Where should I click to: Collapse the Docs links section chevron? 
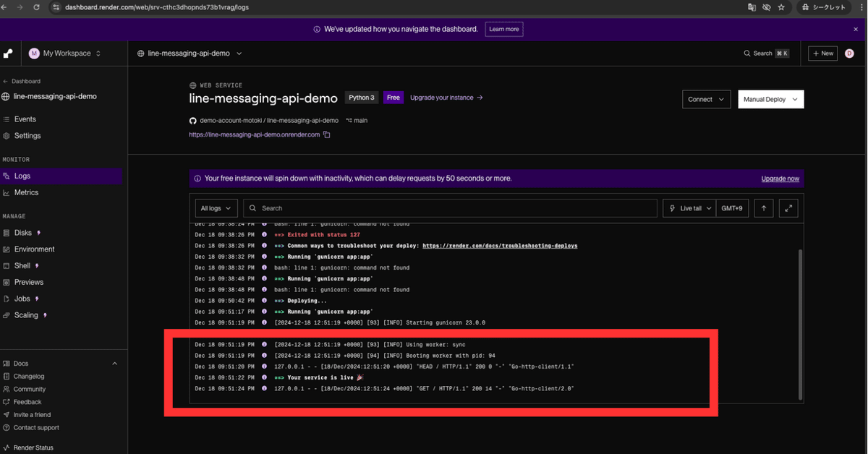coord(114,364)
